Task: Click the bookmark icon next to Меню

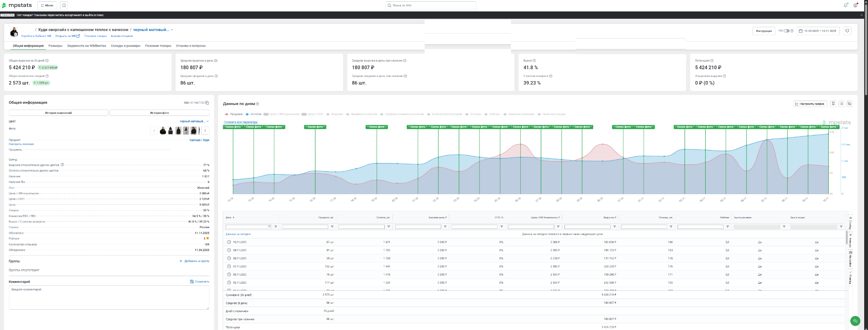Action: 64,6
